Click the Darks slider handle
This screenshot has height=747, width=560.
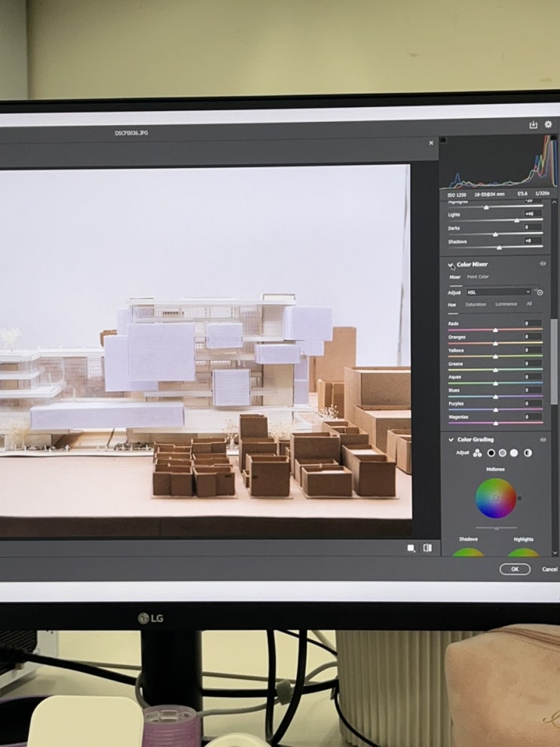[495, 234]
